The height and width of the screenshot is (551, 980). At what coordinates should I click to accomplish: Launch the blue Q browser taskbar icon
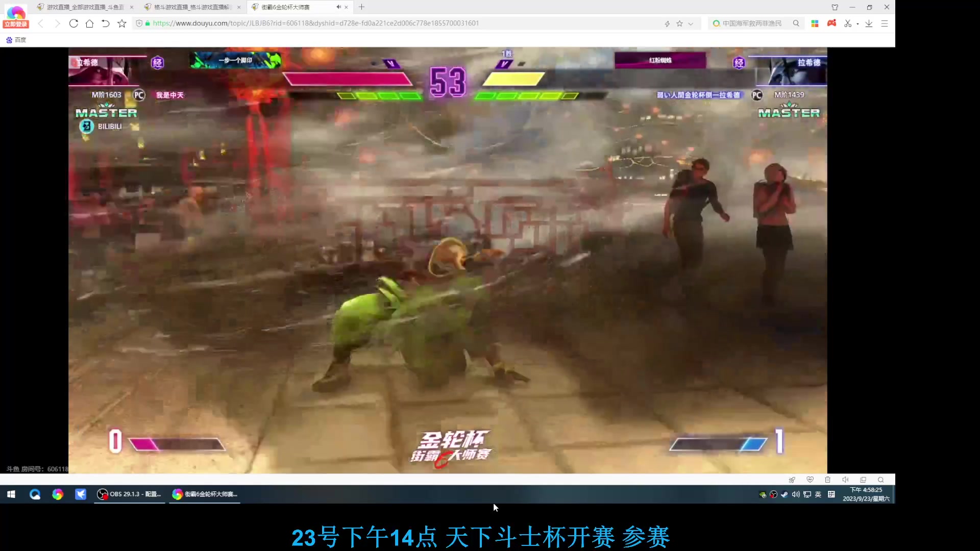tap(35, 494)
